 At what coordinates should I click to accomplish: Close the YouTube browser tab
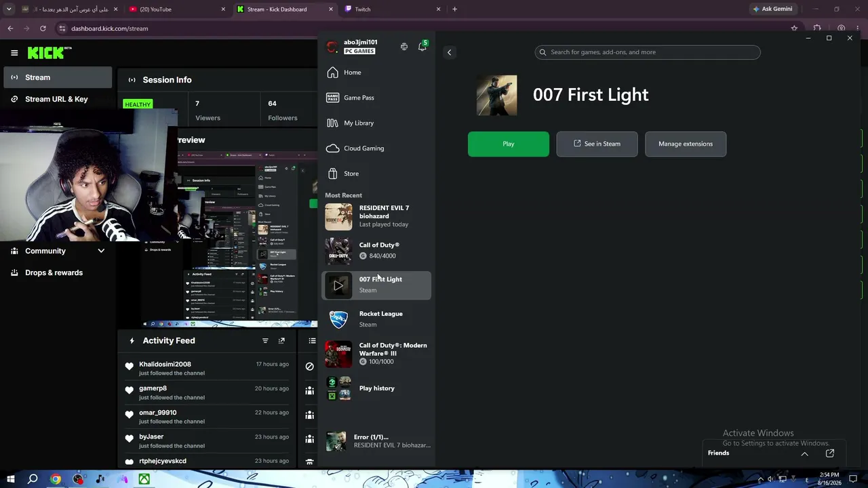click(x=224, y=9)
